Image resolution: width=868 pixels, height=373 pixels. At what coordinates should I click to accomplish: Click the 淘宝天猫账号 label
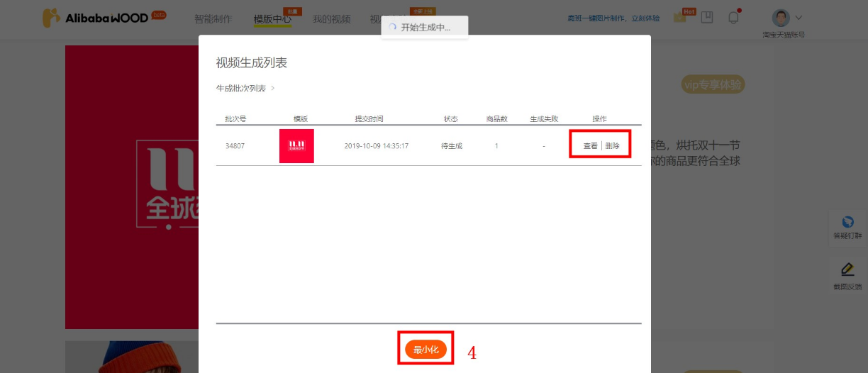tap(783, 34)
